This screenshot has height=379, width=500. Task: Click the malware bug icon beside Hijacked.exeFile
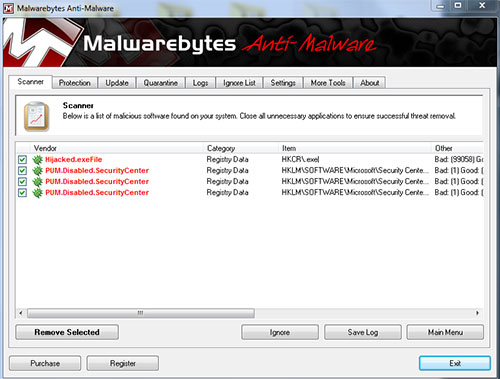click(37, 160)
